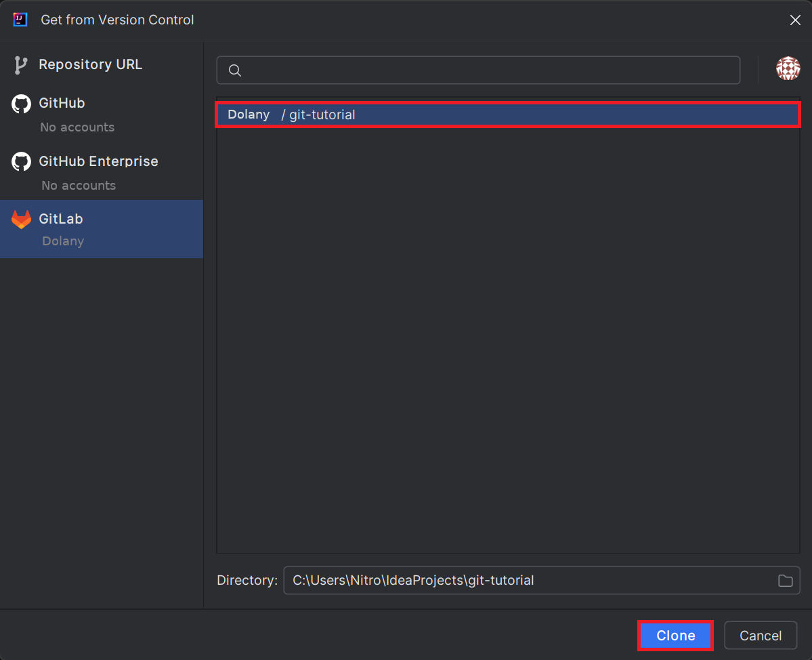Screen dimensions: 812x660
Task: Focus the repository search field
Action: click(x=478, y=70)
